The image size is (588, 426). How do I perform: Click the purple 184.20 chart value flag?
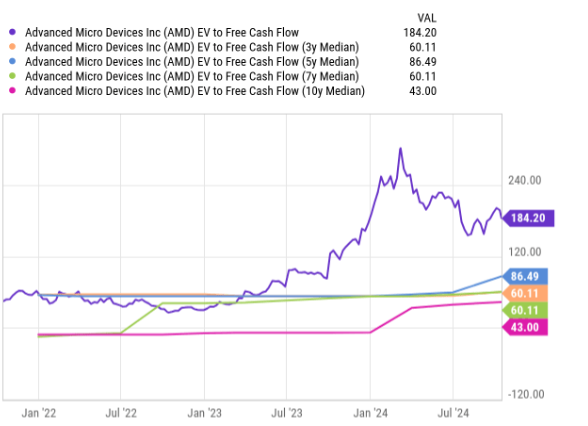coord(528,218)
